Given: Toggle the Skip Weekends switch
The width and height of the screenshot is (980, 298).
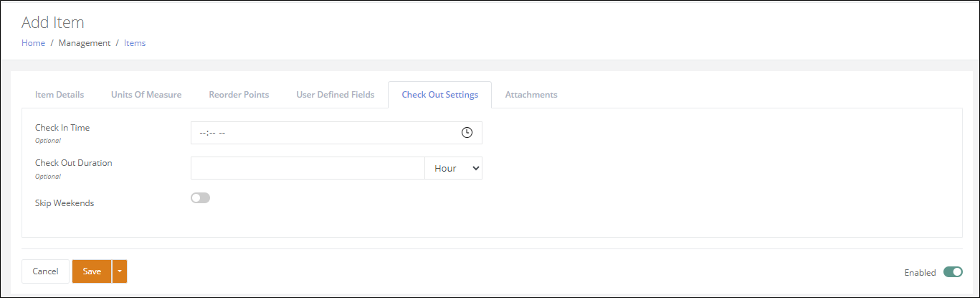Looking at the screenshot, I should [x=200, y=198].
